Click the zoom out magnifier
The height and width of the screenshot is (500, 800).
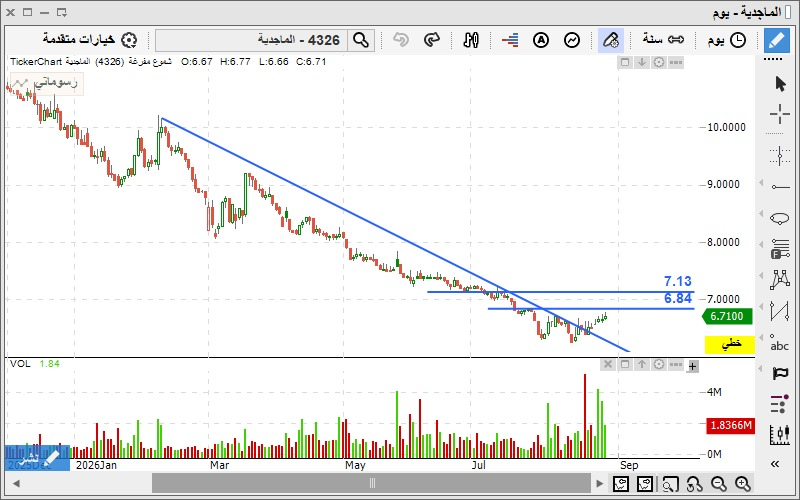pyautogui.click(x=719, y=483)
